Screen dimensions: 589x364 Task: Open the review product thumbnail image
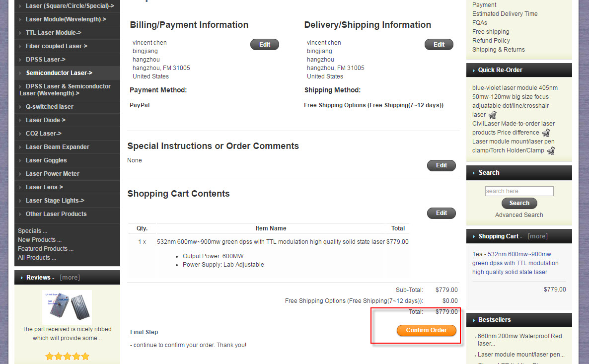[67, 307]
